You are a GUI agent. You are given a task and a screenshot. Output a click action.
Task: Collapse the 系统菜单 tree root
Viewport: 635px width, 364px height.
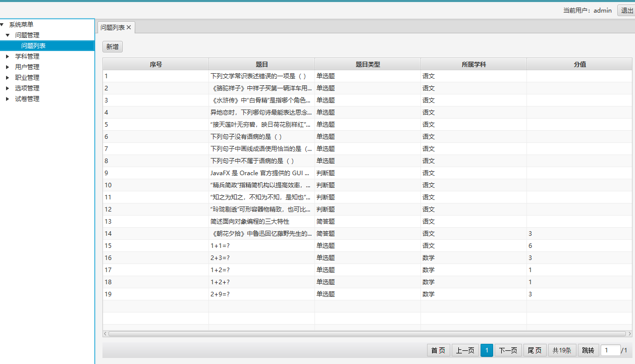3,24
